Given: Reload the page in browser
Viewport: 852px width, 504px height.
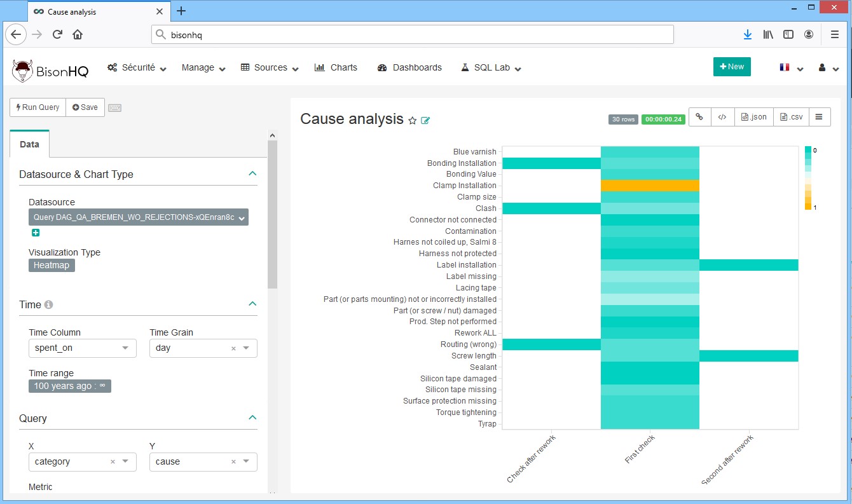Looking at the screenshot, I should click(x=57, y=34).
